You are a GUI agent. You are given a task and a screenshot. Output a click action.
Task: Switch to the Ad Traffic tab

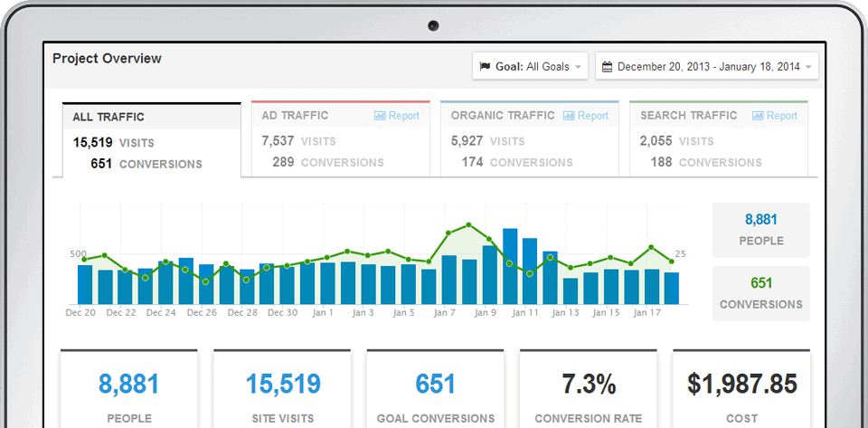[341, 139]
